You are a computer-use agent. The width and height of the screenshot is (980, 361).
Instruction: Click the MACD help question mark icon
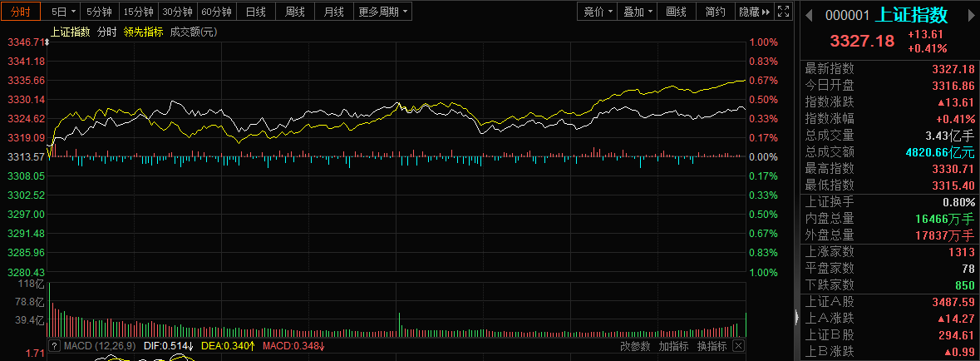pos(54,346)
